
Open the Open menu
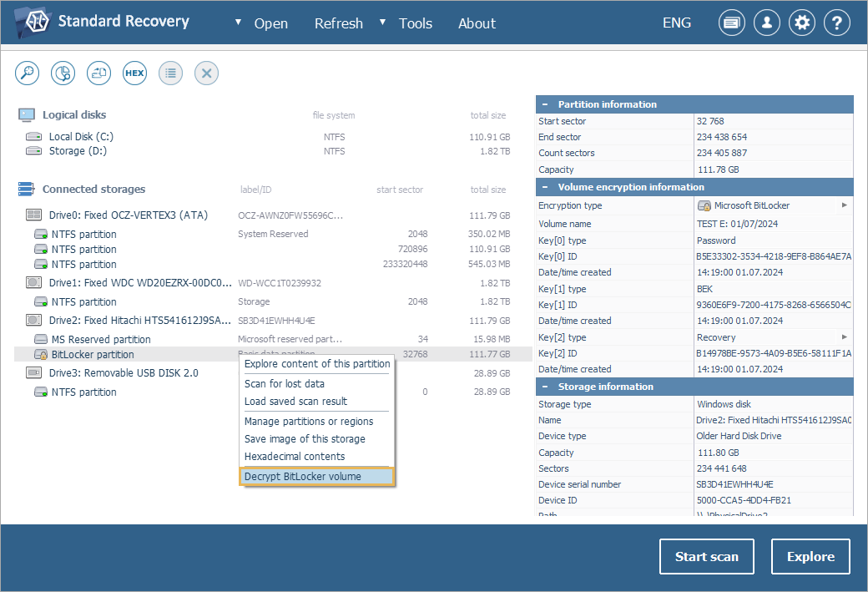[270, 23]
